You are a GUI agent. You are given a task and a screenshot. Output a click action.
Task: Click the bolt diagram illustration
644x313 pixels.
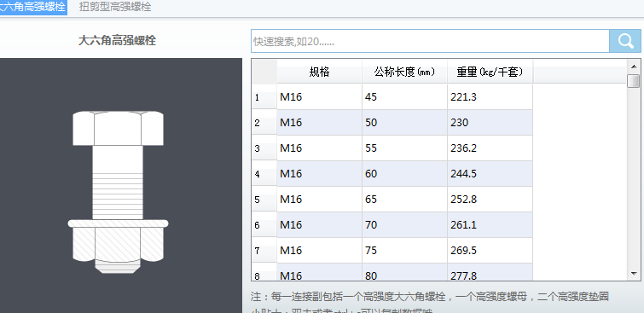(119, 192)
